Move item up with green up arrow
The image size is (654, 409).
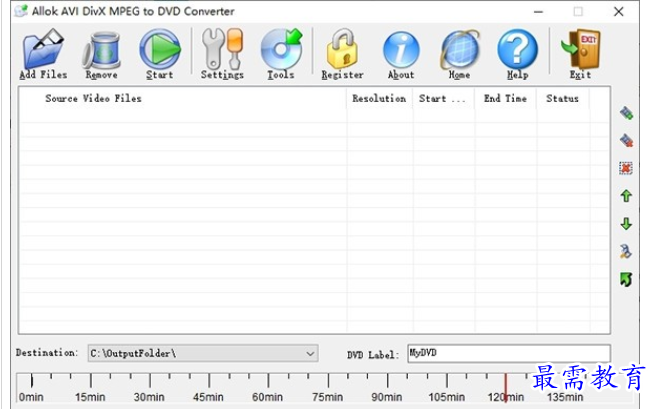click(x=626, y=196)
